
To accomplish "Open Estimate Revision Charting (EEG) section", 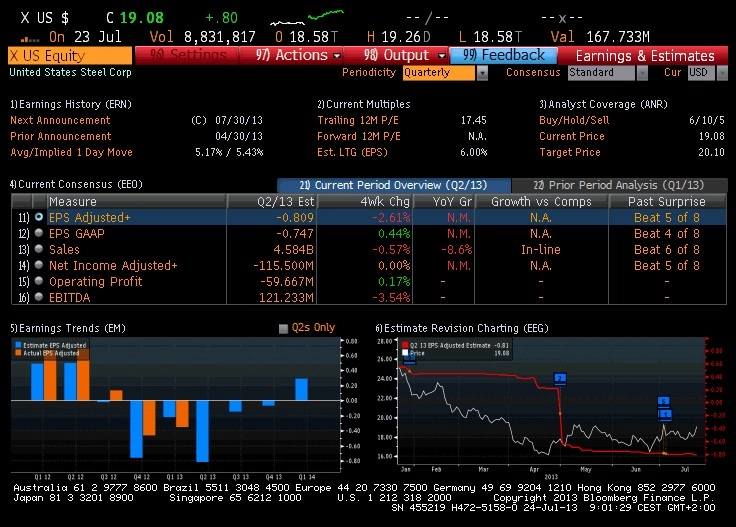I will click(x=462, y=328).
